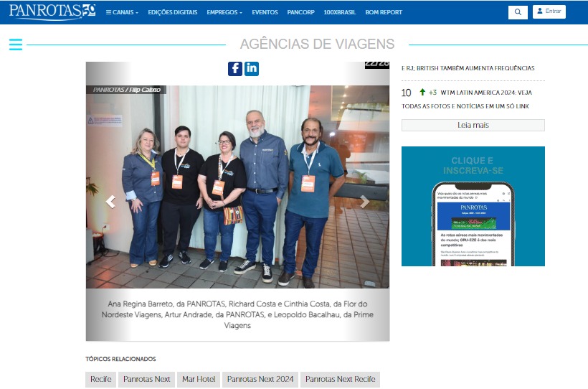The height and width of the screenshot is (389, 588).
Task: Click the PANROTAS logo in header
Action: click(52, 11)
